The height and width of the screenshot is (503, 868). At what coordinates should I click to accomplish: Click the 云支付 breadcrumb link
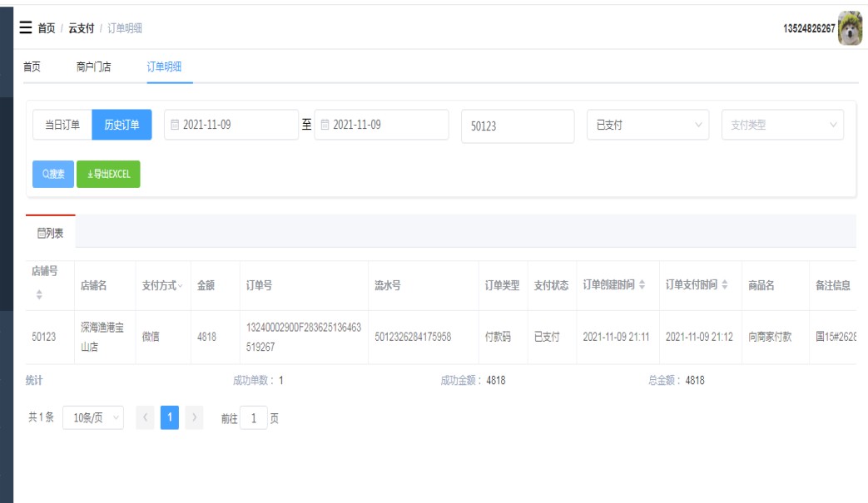(x=81, y=28)
